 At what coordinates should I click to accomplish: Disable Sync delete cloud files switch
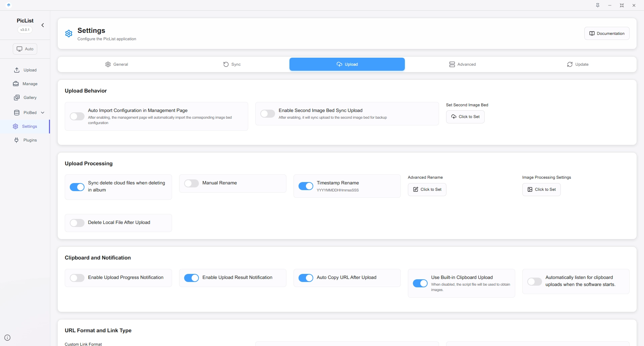pyautogui.click(x=77, y=187)
